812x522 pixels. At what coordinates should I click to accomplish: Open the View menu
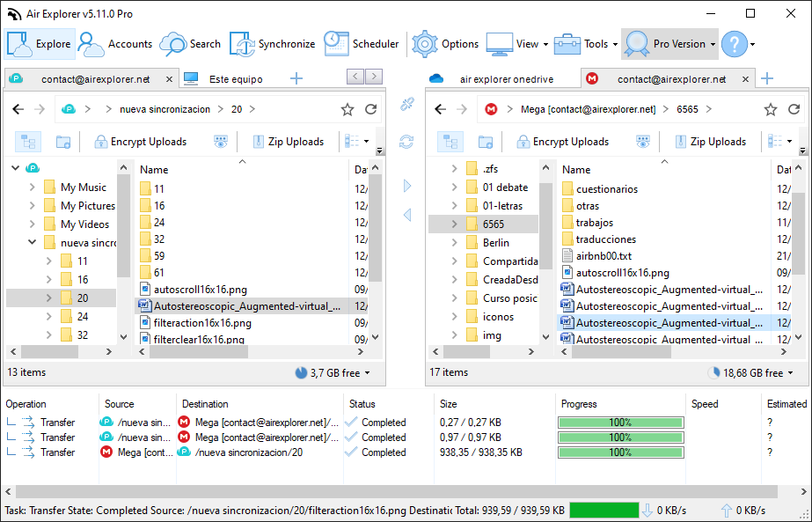(x=516, y=44)
